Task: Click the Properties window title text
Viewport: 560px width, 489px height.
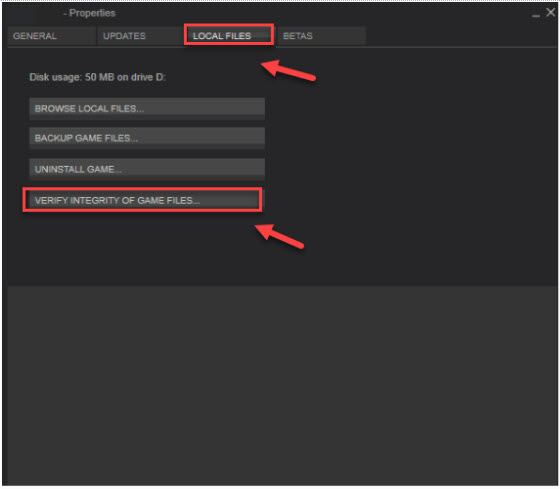Action: [92, 13]
